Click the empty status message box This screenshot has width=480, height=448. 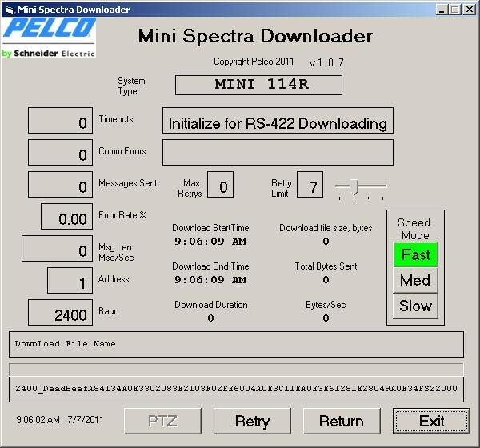pos(278,153)
